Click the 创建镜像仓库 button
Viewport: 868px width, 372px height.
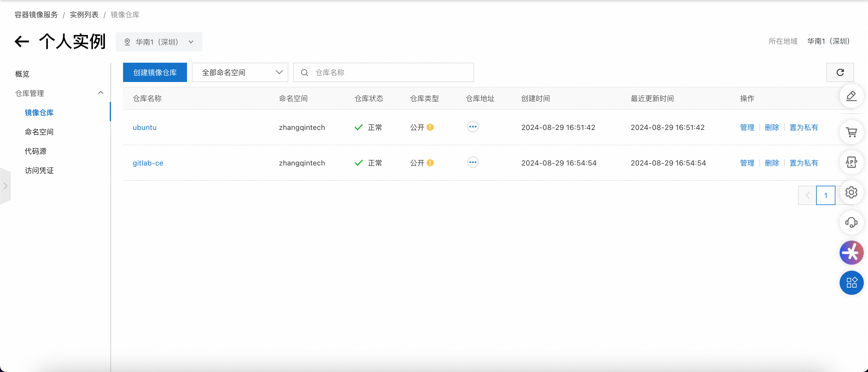[155, 72]
